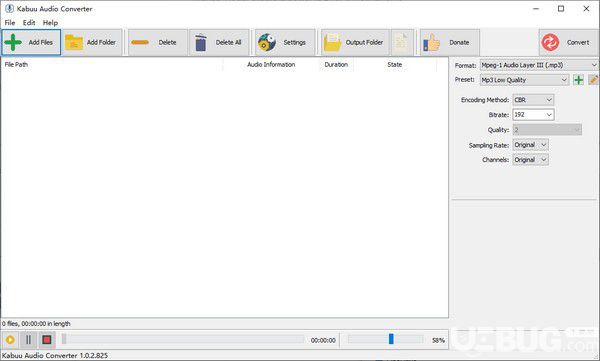
Task: Open the Help menu
Action: pyautogui.click(x=50, y=23)
